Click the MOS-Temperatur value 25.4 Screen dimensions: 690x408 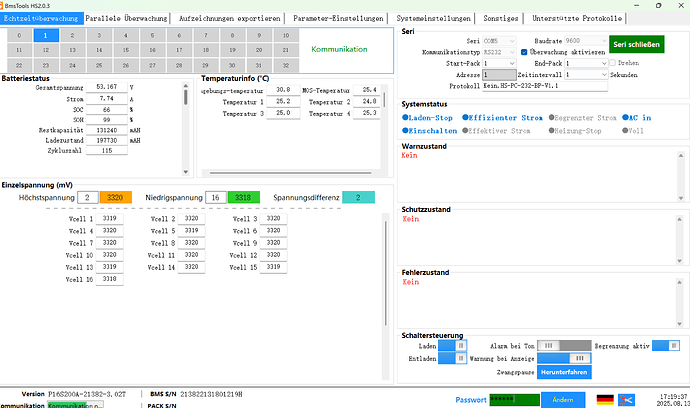tap(367, 90)
